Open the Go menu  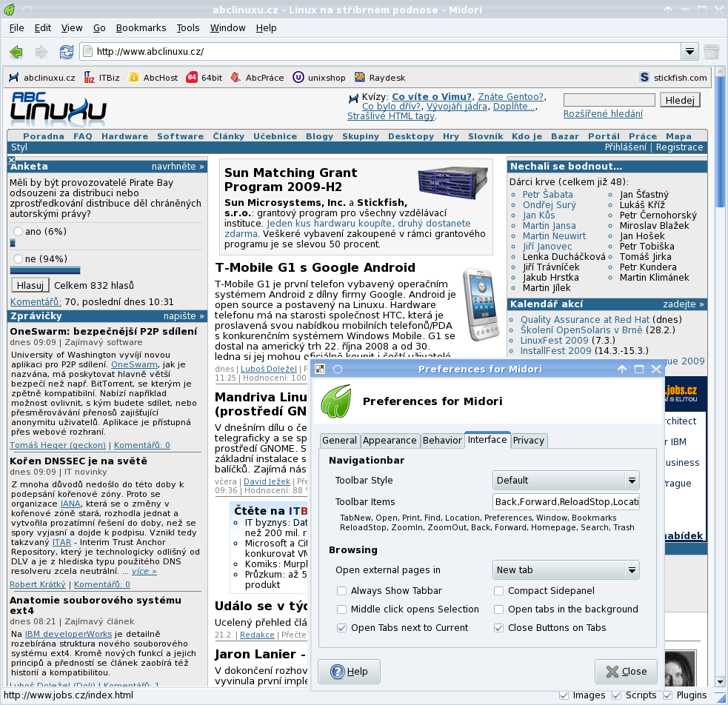[x=99, y=28]
